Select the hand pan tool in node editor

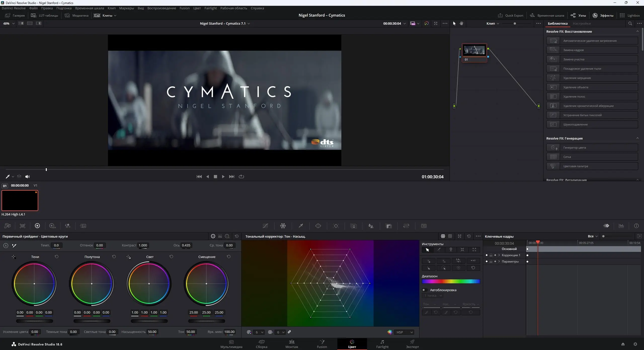click(x=461, y=23)
